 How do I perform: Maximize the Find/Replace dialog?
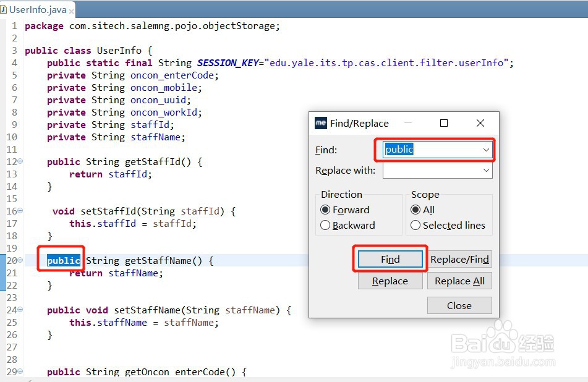[444, 123]
